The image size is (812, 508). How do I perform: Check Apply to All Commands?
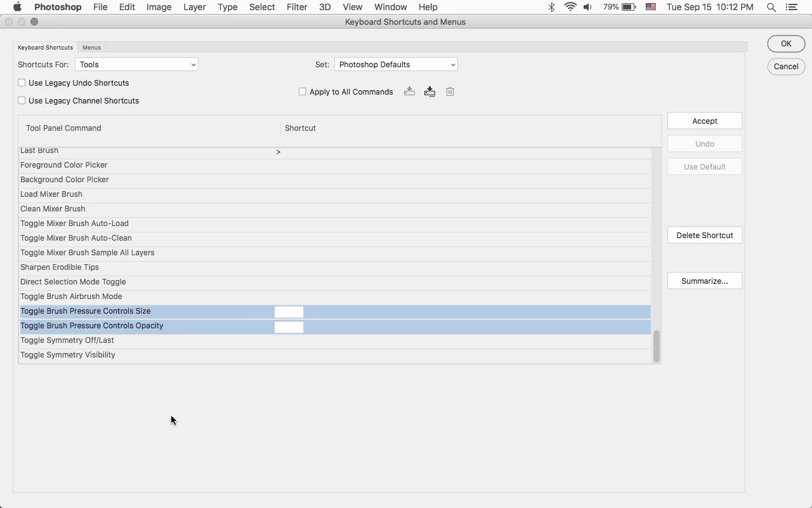tap(303, 91)
